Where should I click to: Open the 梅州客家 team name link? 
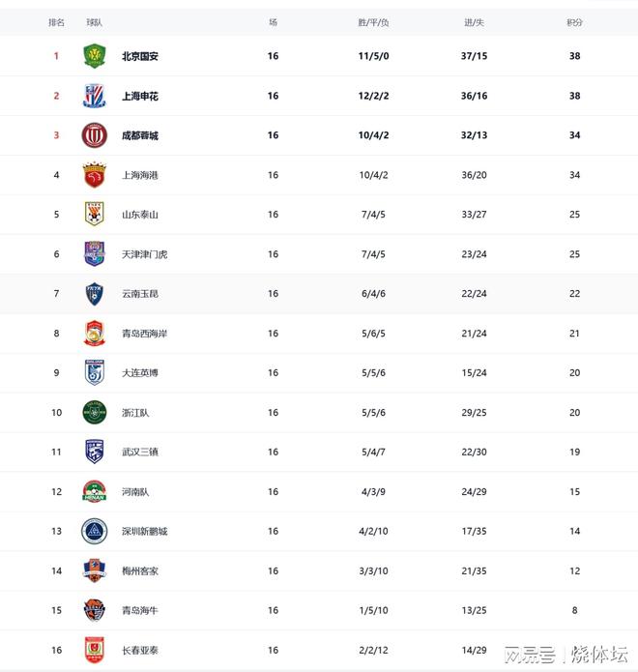click(140, 571)
